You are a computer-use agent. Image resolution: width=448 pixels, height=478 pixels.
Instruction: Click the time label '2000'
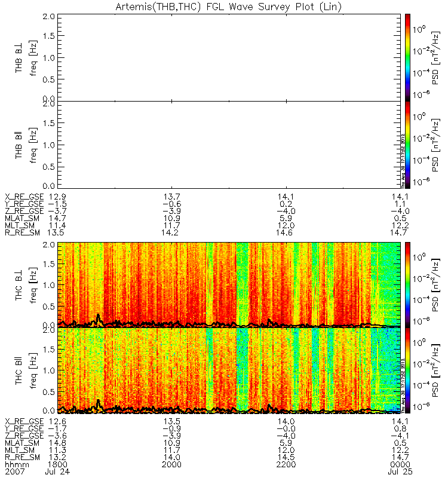(x=172, y=465)
